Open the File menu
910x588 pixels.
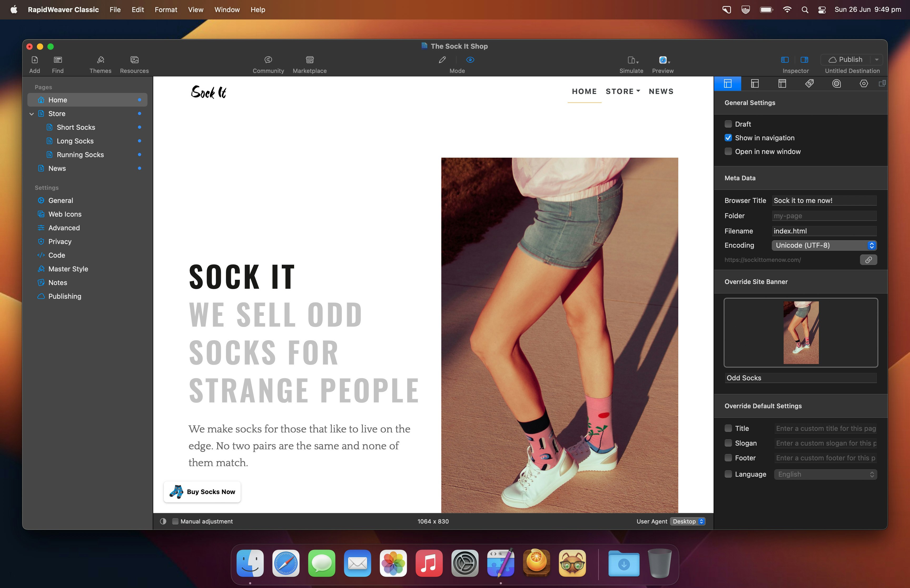[115, 9]
